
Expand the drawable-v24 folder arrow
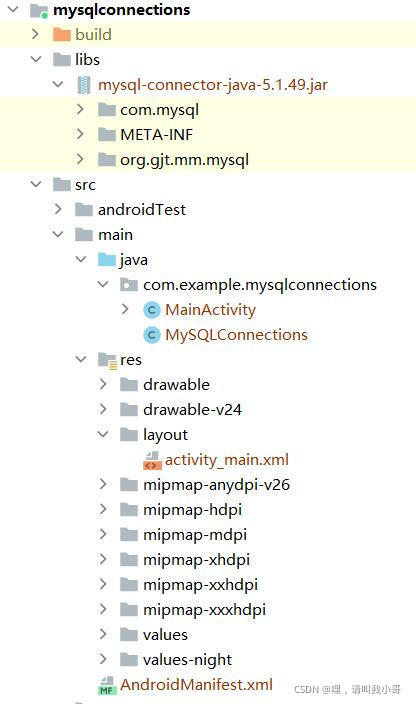(103, 409)
